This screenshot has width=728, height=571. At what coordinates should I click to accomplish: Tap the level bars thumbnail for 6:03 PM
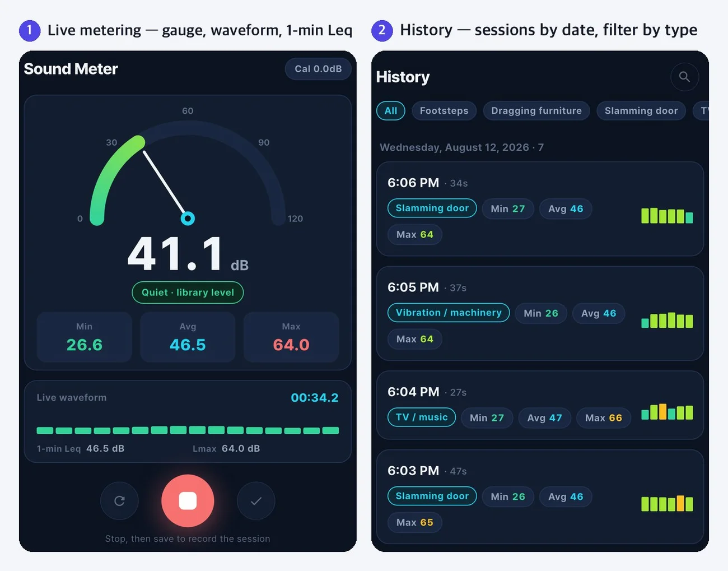pyautogui.click(x=667, y=503)
